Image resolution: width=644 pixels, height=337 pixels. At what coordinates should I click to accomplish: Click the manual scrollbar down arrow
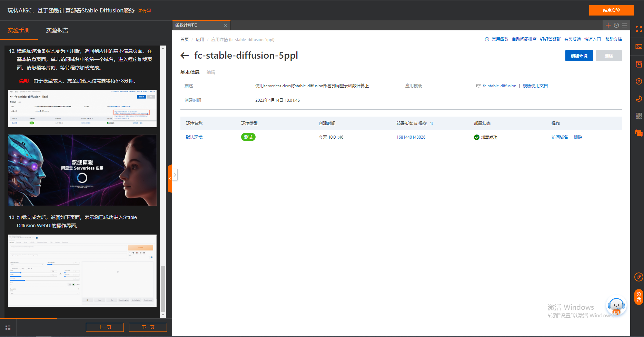[163, 315]
